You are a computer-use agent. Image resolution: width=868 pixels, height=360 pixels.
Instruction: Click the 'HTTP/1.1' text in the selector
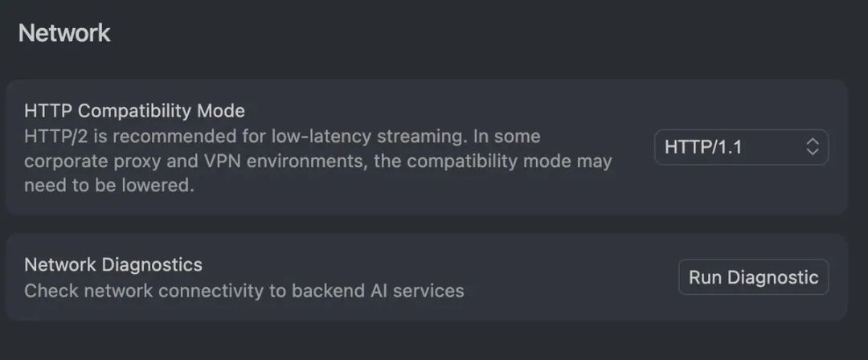(x=703, y=147)
